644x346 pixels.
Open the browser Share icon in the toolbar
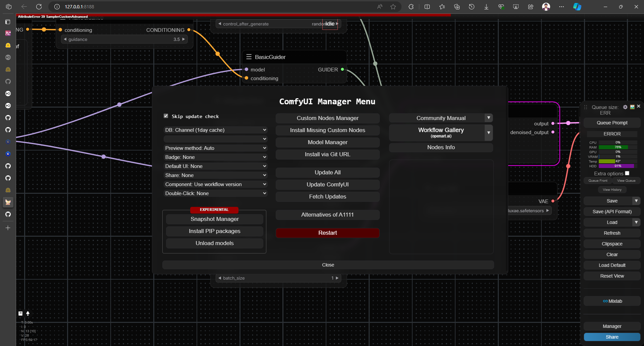pos(531,7)
